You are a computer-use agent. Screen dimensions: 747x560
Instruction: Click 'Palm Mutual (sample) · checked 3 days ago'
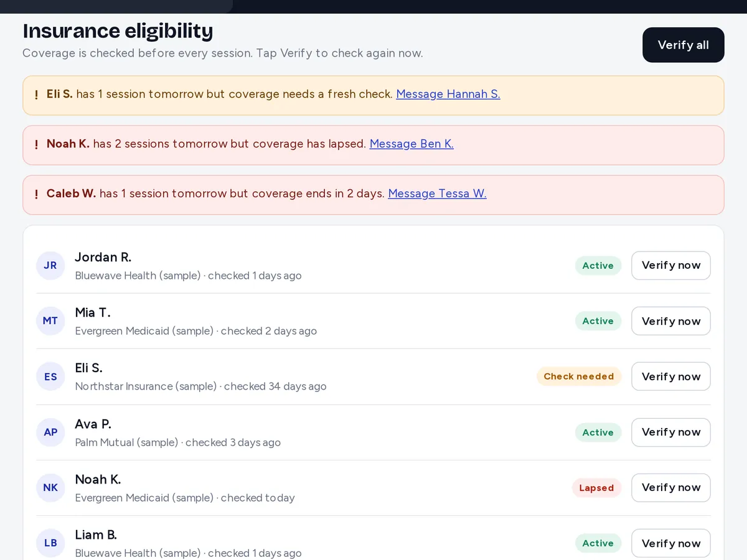point(177,442)
